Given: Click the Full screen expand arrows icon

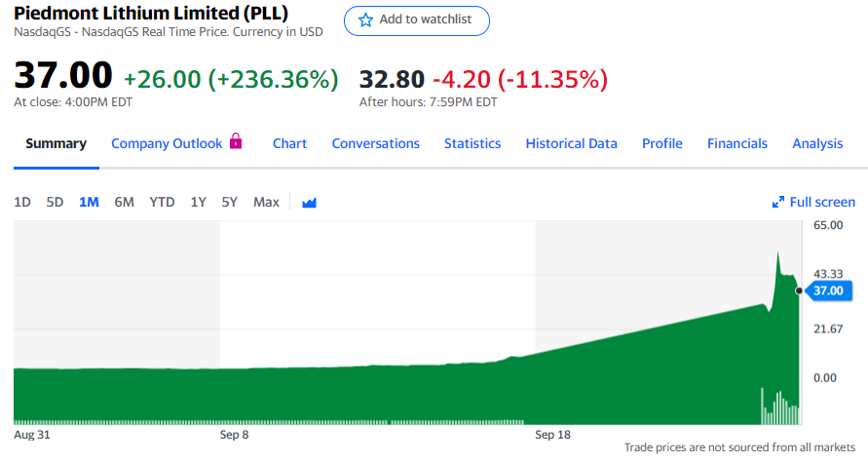Looking at the screenshot, I should coord(778,203).
